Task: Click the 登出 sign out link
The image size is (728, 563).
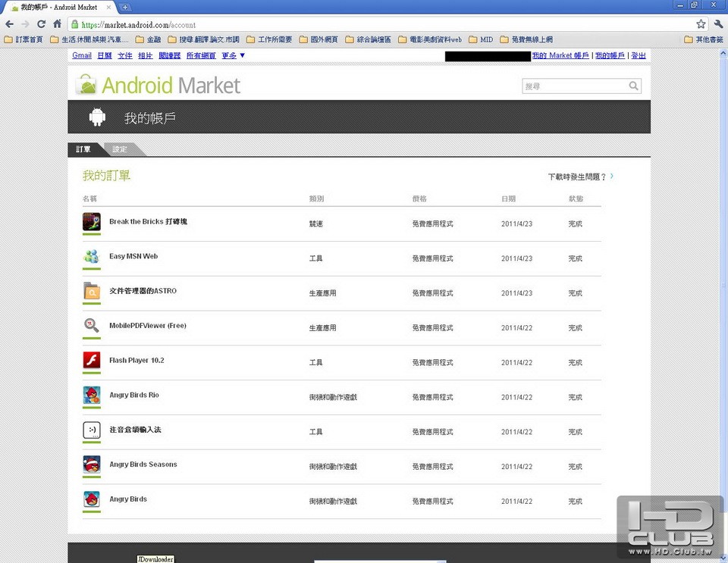Action: click(639, 55)
